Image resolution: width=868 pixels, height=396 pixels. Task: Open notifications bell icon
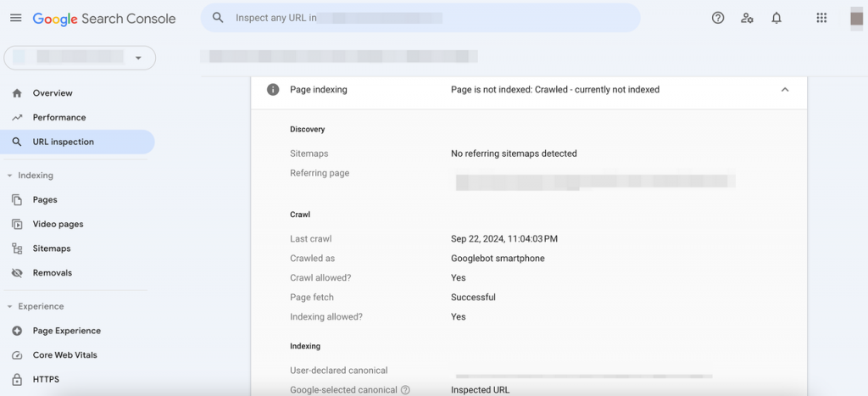click(x=776, y=18)
